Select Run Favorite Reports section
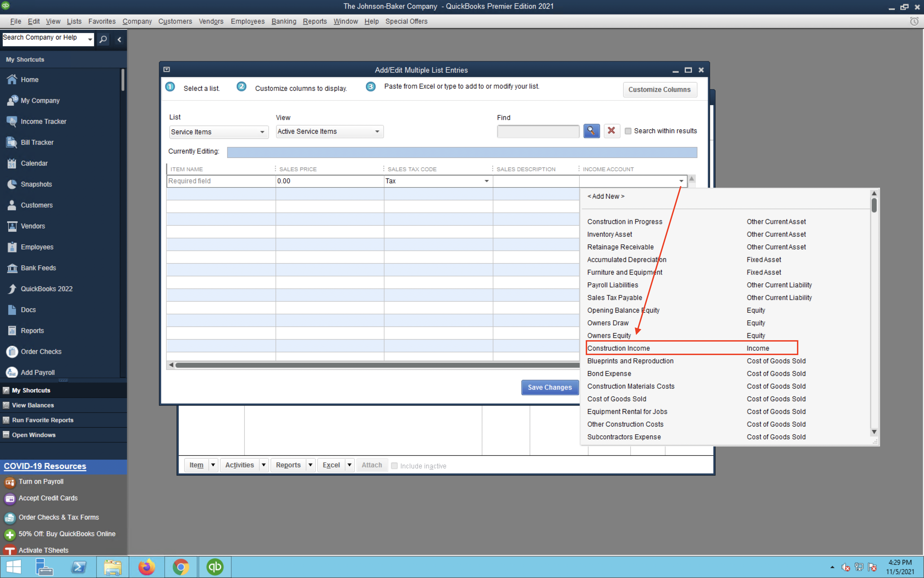 63,420
